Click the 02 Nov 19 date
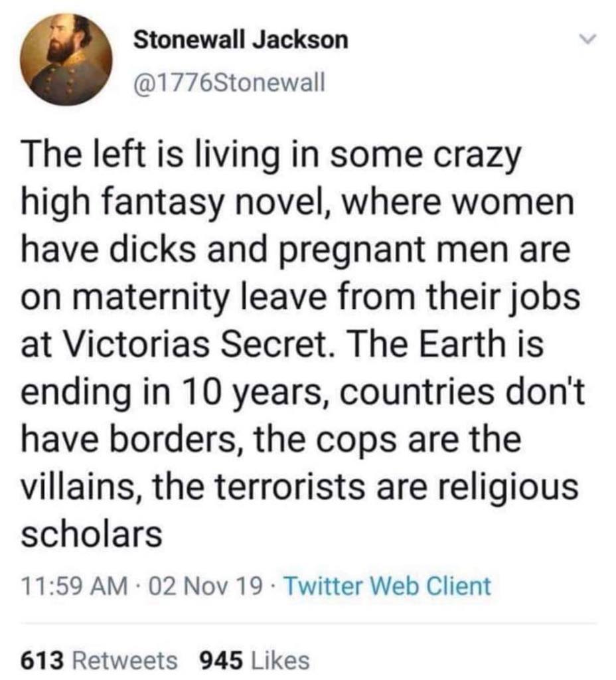This screenshot has width=616, height=680. 206,586
